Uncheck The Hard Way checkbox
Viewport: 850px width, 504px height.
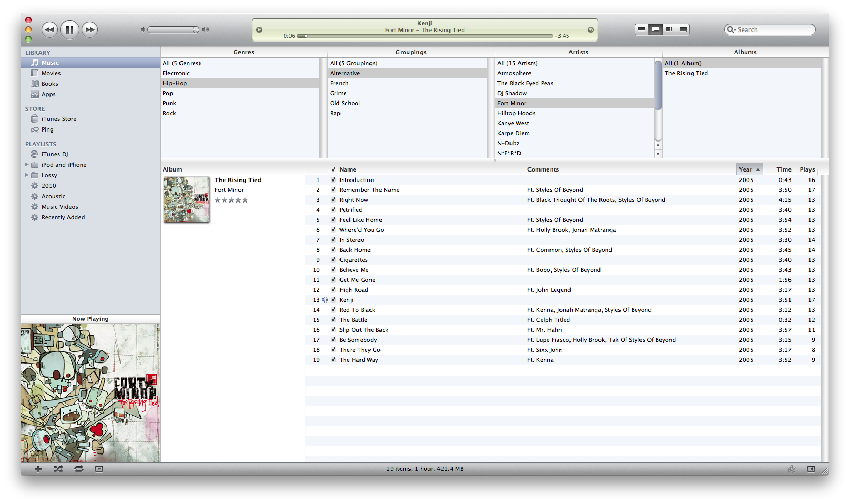(x=333, y=360)
